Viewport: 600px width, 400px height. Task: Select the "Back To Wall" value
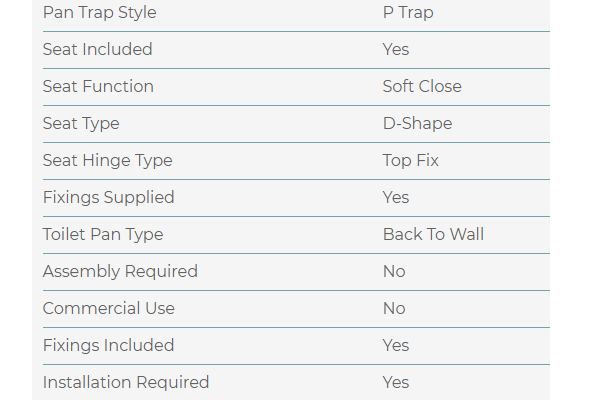pos(433,234)
